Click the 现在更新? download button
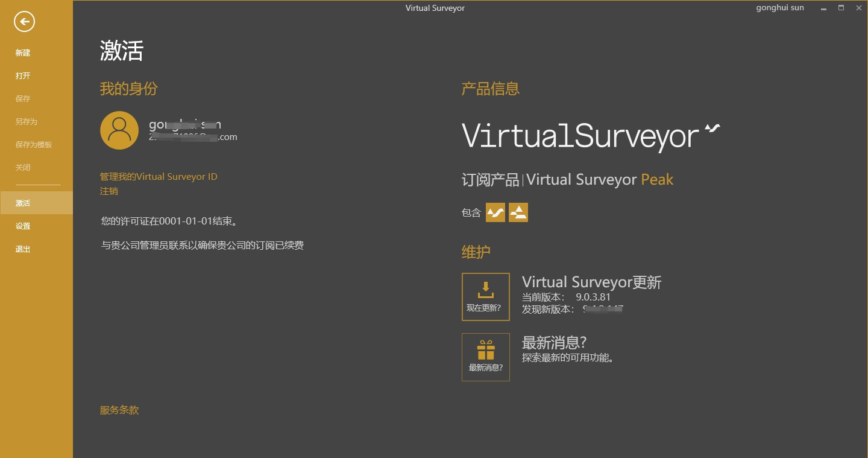 pyautogui.click(x=486, y=297)
